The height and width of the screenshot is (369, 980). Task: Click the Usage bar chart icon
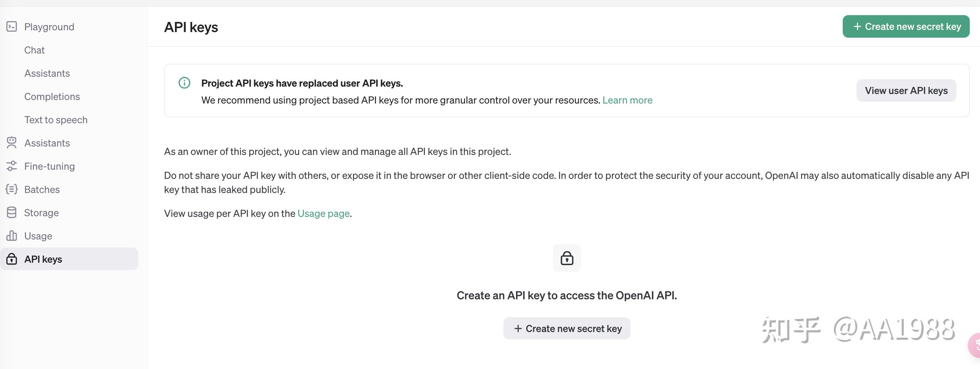(x=12, y=236)
